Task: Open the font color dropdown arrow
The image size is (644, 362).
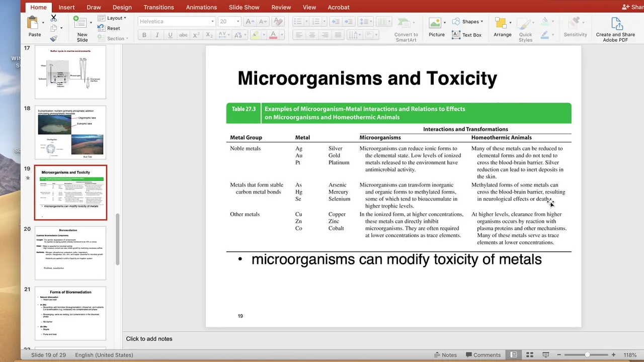Action: [x=282, y=35]
